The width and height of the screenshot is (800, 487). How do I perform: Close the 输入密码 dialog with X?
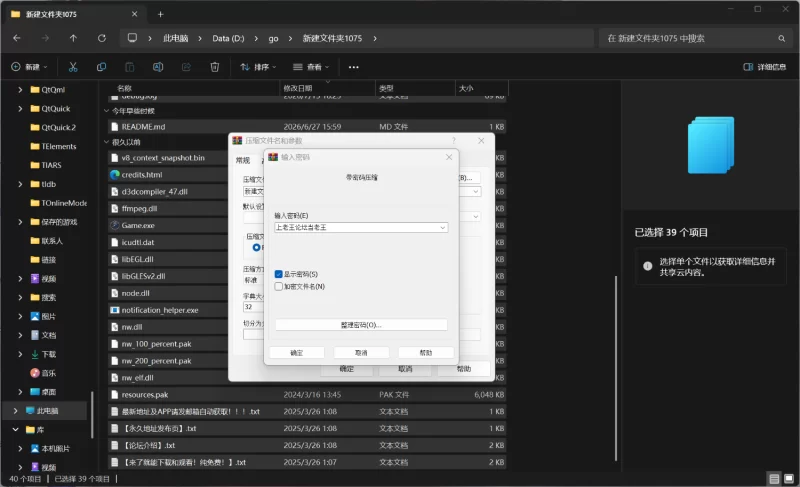(449, 157)
